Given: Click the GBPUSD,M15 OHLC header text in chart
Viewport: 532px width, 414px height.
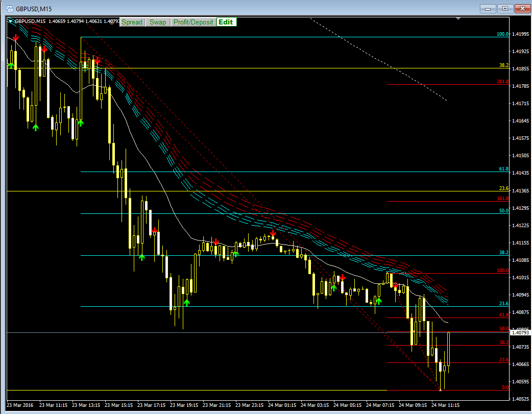Looking at the screenshot, I should tap(67, 21).
